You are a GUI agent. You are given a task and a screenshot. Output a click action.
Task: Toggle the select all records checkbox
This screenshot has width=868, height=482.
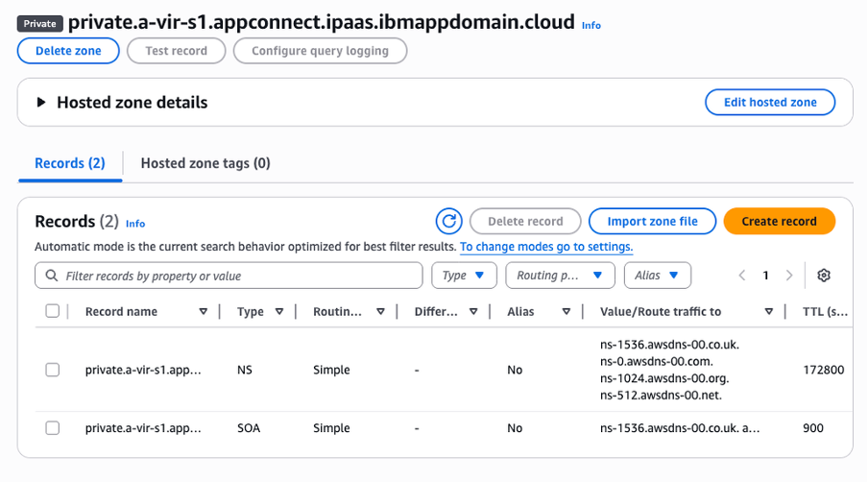(x=53, y=311)
